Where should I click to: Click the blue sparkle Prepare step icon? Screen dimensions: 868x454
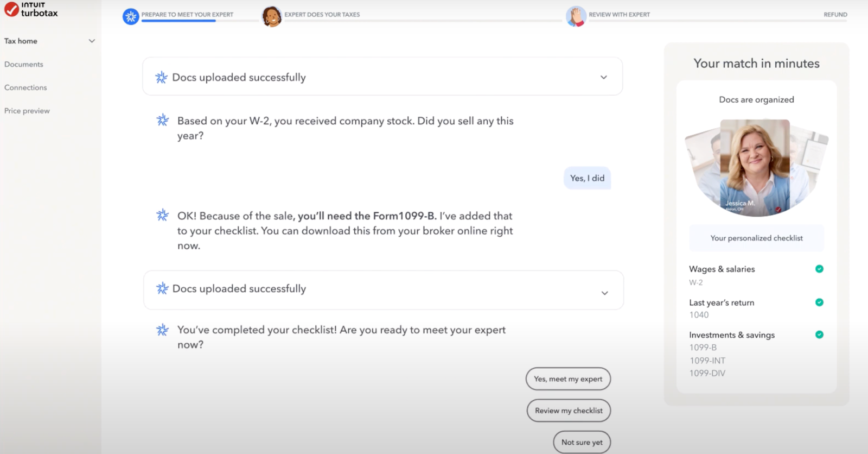tap(131, 17)
